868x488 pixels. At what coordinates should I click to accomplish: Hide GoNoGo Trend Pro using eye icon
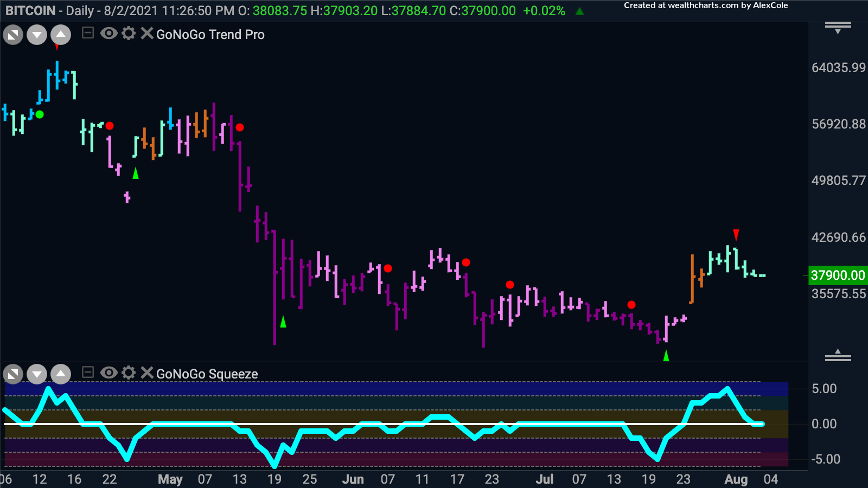109,34
